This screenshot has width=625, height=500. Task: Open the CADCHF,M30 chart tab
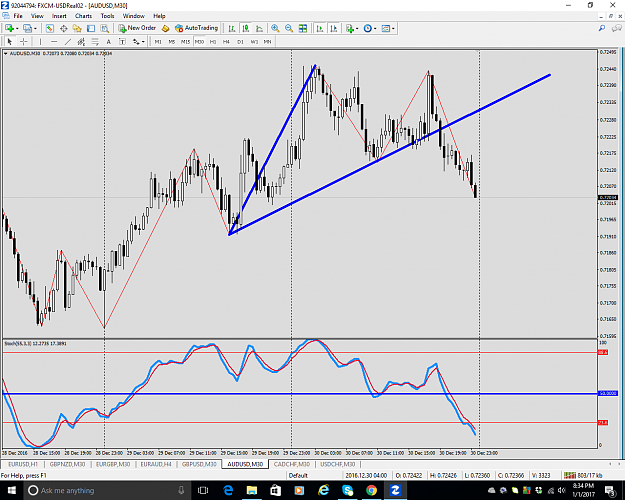pos(292,464)
